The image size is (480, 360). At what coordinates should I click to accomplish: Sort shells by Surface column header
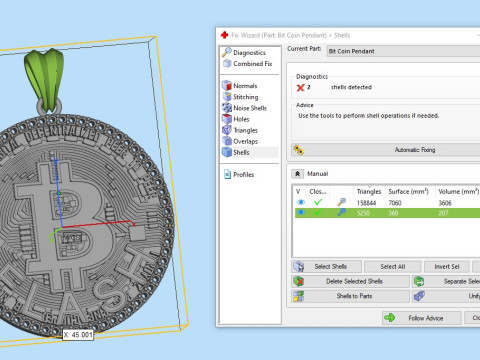coord(408,191)
